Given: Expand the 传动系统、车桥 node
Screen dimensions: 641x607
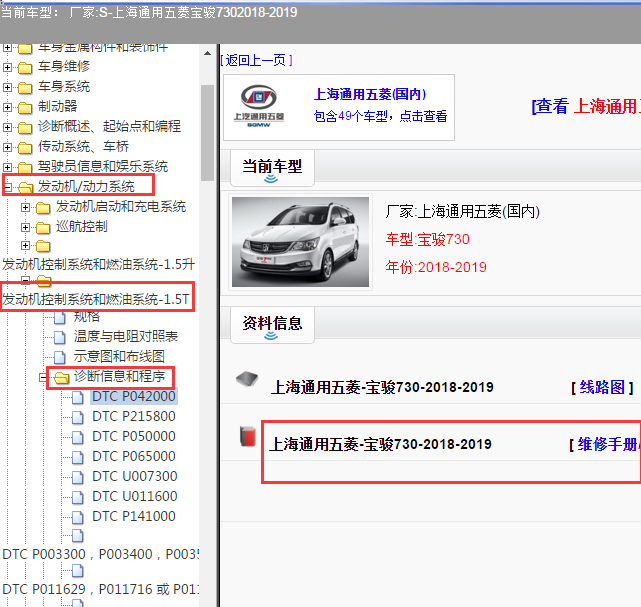Looking at the screenshot, I should pyautogui.click(x=7, y=147).
